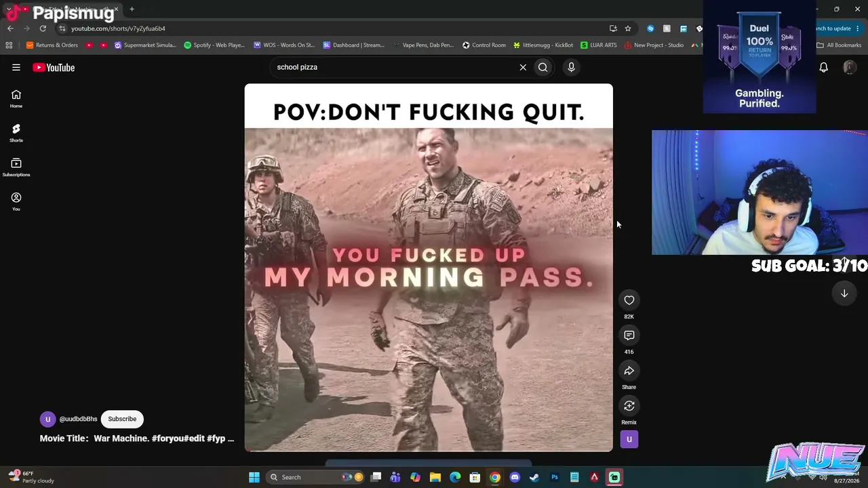Like the Short with the heart button

(x=629, y=300)
